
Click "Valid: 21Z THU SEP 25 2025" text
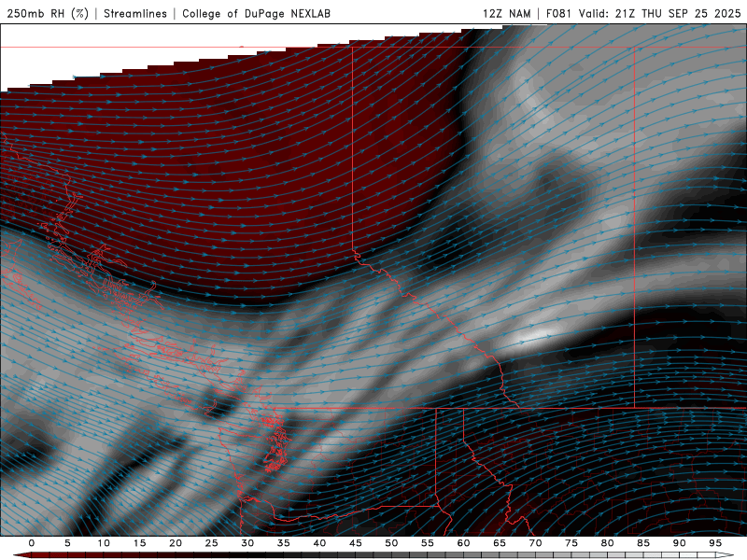point(660,13)
